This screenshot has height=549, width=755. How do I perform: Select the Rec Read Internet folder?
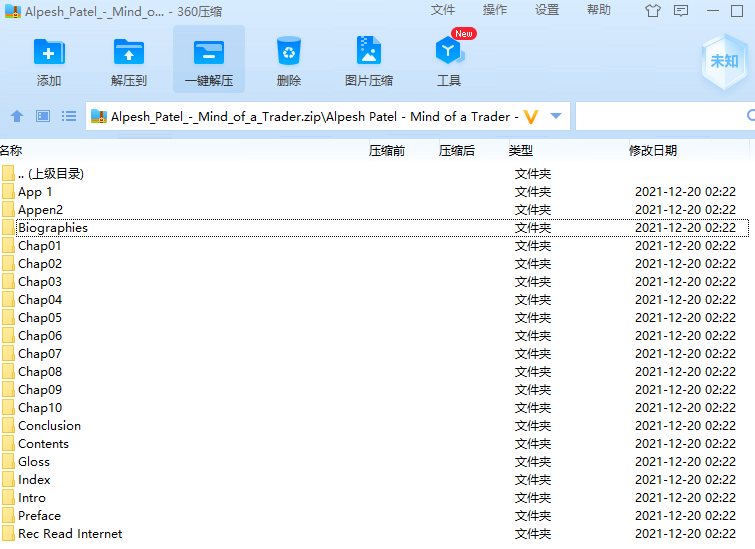click(375, 534)
